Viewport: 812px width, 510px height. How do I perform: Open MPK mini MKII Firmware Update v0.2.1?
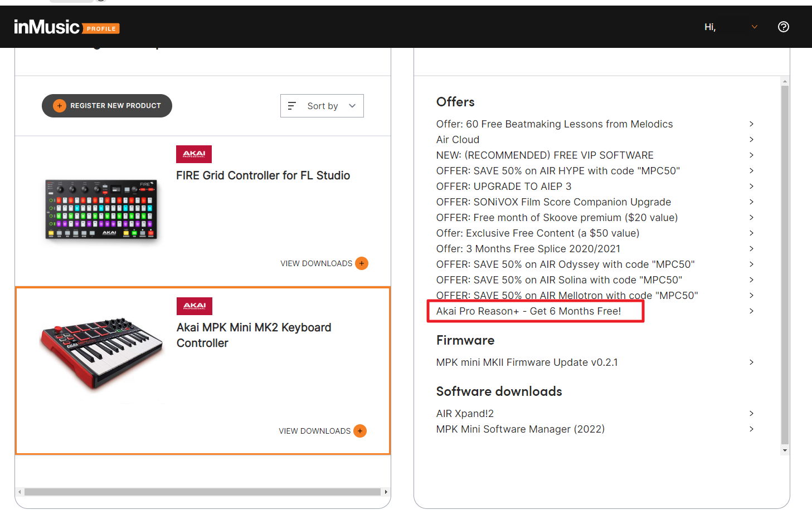pos(527,362)
